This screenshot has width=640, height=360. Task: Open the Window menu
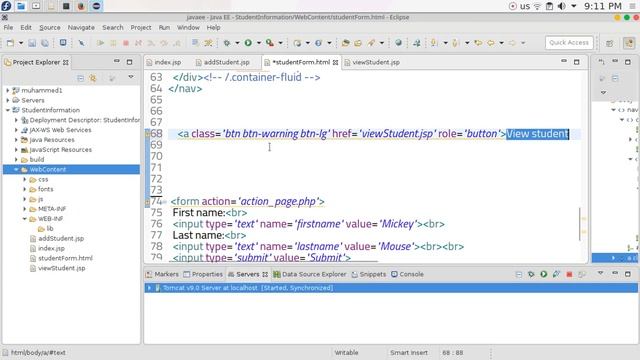(x=188, y=27)
